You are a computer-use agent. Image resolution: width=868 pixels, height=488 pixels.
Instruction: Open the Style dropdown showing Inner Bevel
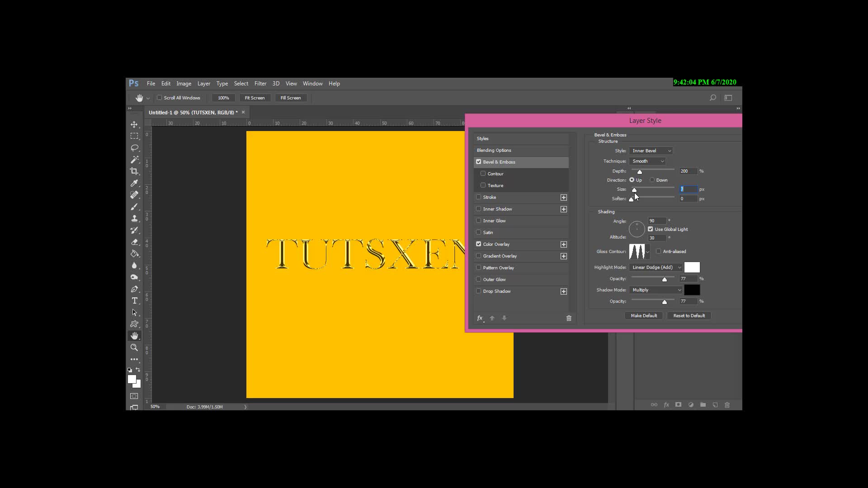coord(651,151)
